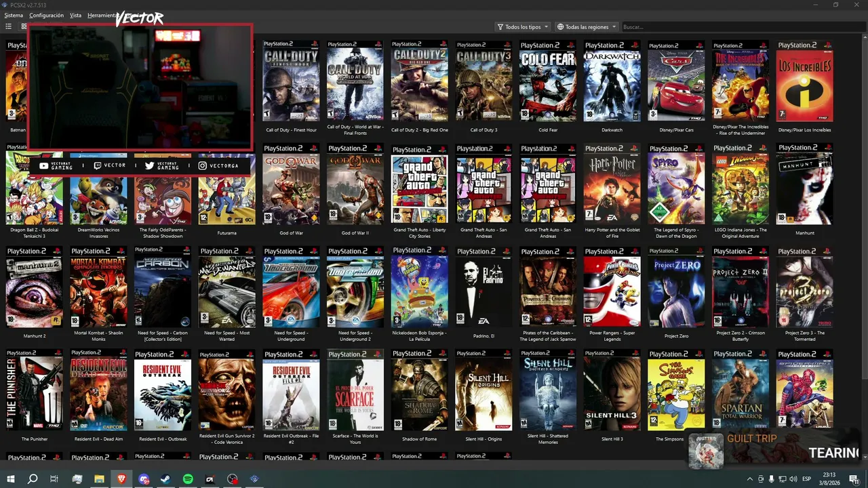Screen dimensions: 868x488
Task: Select Need for Speed Most Wanted cover
Action: (226, 287)
